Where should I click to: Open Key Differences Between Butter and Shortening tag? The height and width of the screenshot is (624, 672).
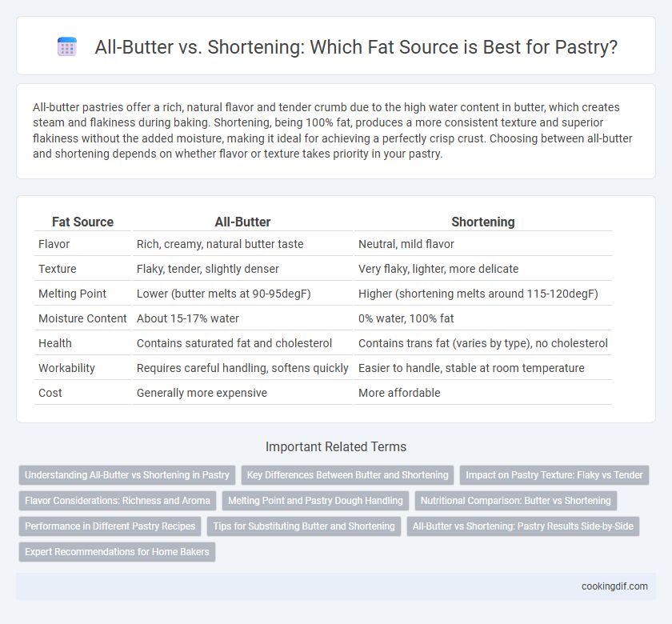347,475
